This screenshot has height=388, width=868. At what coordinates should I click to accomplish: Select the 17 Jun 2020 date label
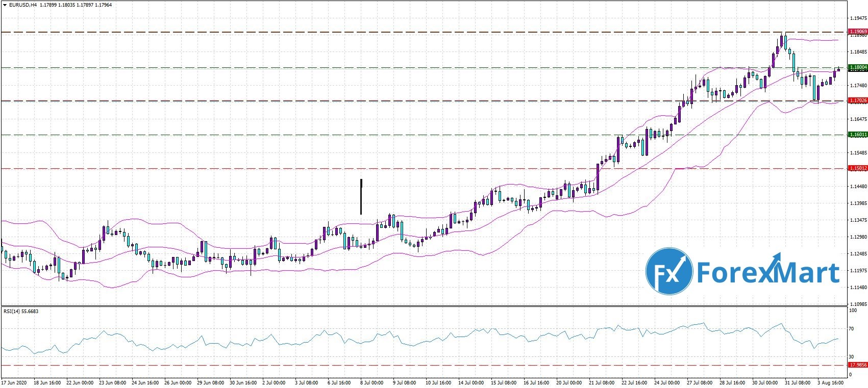point(14,382)
